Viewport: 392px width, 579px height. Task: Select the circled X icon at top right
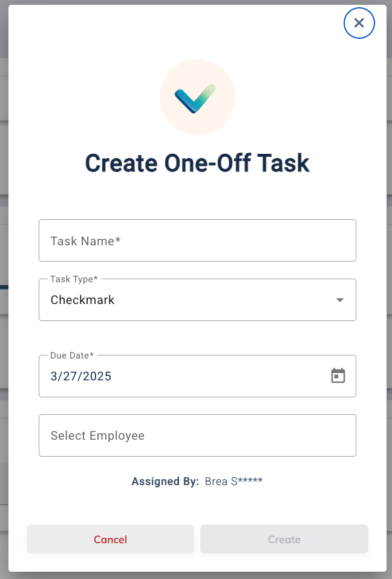coord(359,23)
